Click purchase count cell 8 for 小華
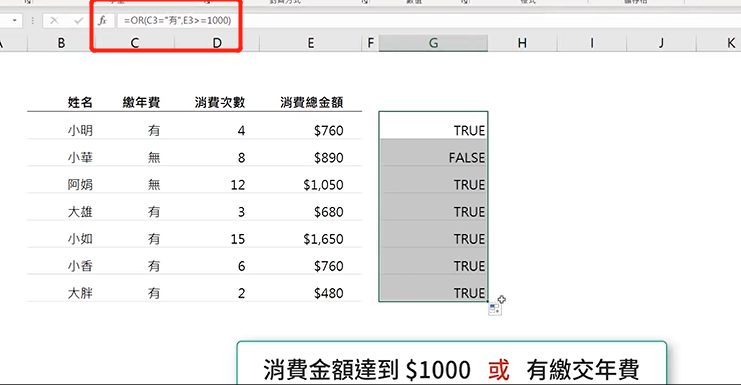Screen dimensions: 741x385 coord(241,157)
